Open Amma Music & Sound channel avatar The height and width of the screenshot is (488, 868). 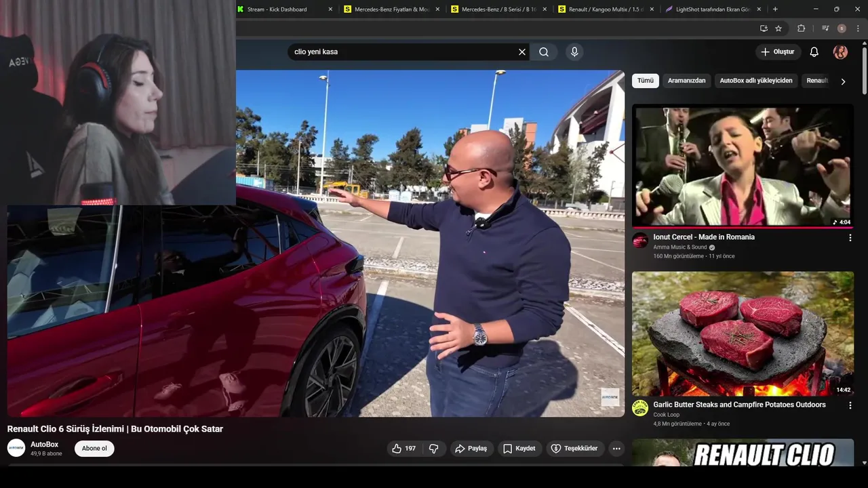tap(640, 241)
